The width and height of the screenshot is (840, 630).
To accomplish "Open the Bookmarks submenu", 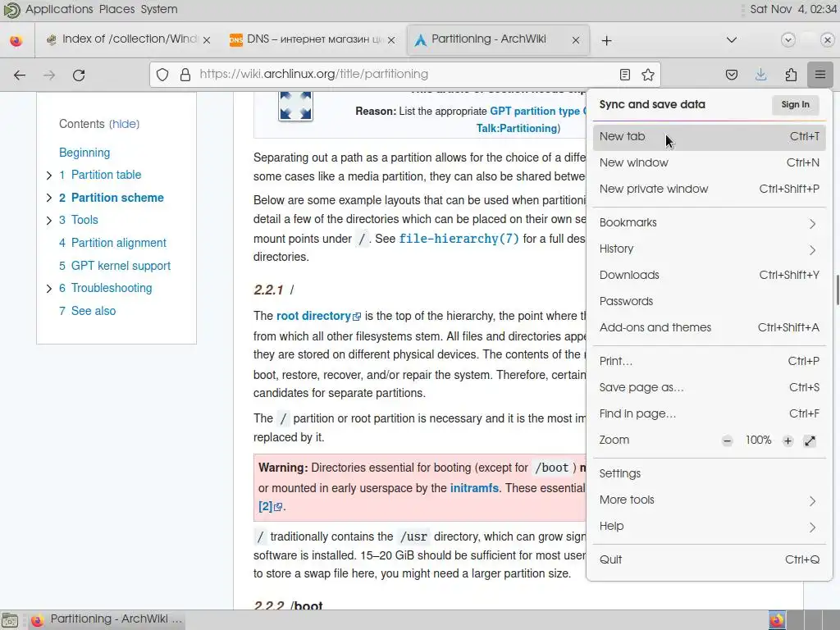I will (710, 223).
